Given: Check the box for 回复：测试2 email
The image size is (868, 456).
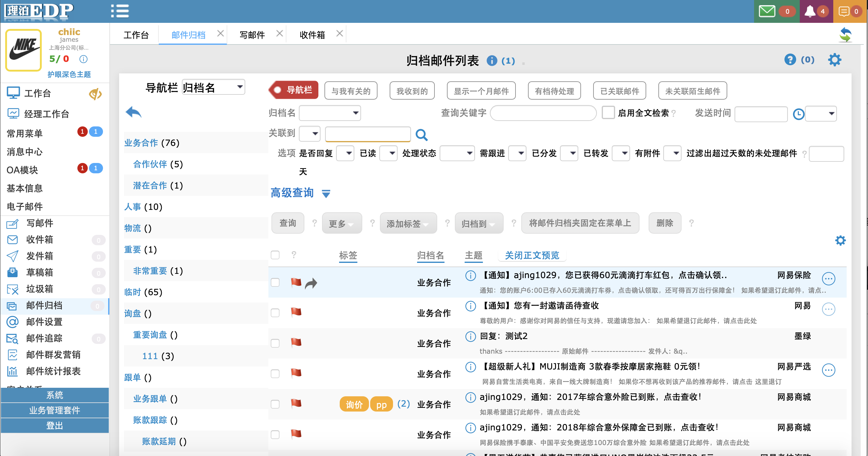Looking at the screenshot, I should pyautogui.click(x=275, y=343).
